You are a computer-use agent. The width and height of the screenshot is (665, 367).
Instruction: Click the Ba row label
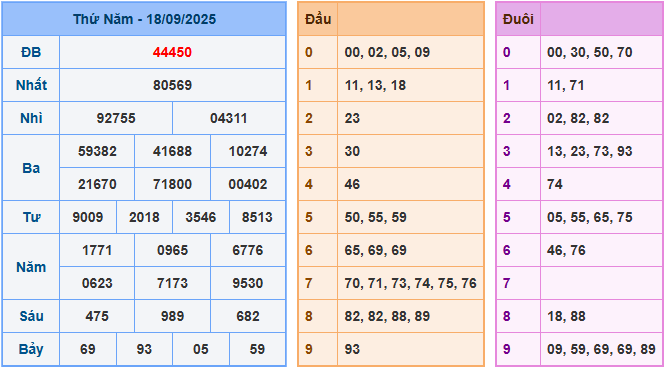(x=31, y=168)
